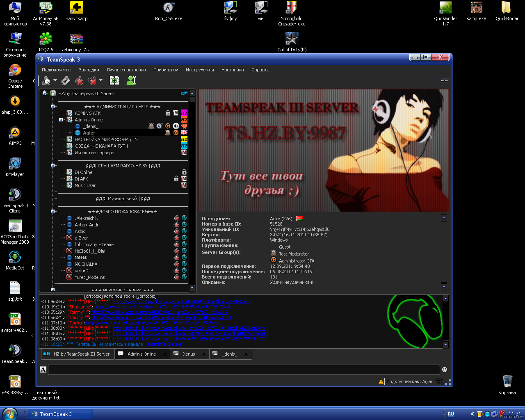
Task: Click the activate microphone toolbar icon
Action: click(x=66, y=80)
